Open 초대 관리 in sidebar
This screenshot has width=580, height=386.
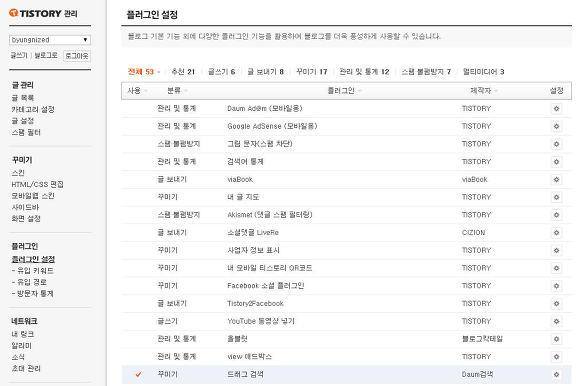tap(26, 369)
